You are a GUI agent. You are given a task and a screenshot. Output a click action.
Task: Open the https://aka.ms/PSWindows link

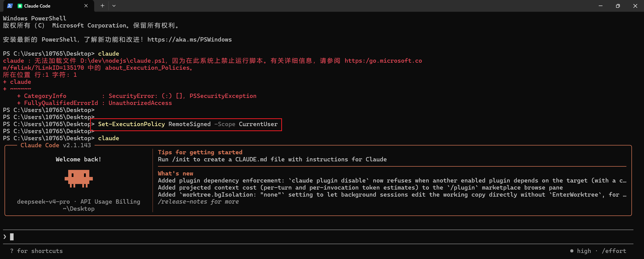[x=189, y=40]
